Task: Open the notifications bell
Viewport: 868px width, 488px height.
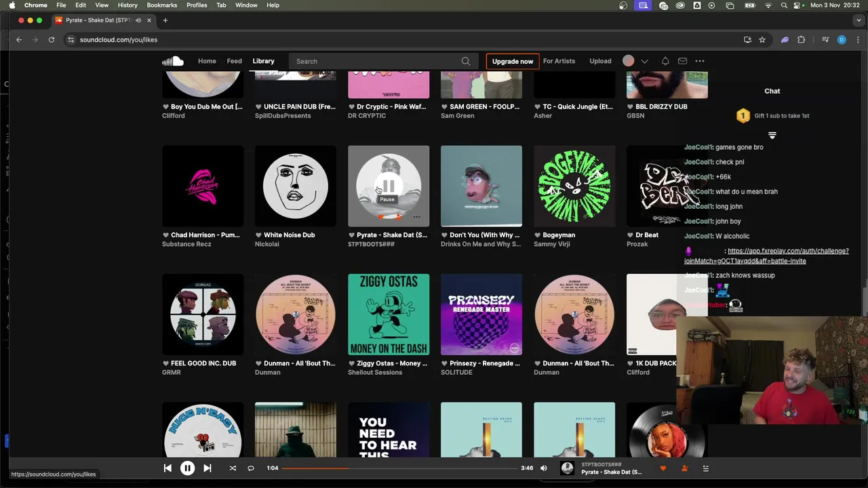Action: (665, 61)
